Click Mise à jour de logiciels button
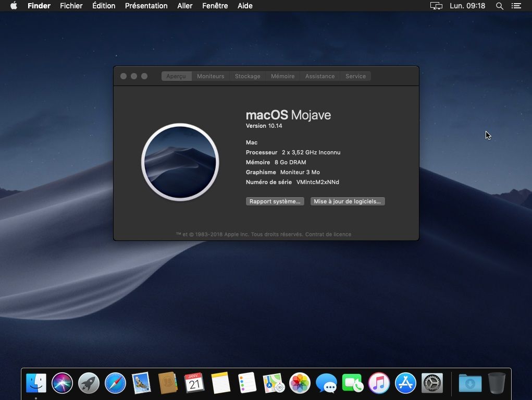Image resolution: width=532 pixels, height=400 pixels. click(348, 201)
